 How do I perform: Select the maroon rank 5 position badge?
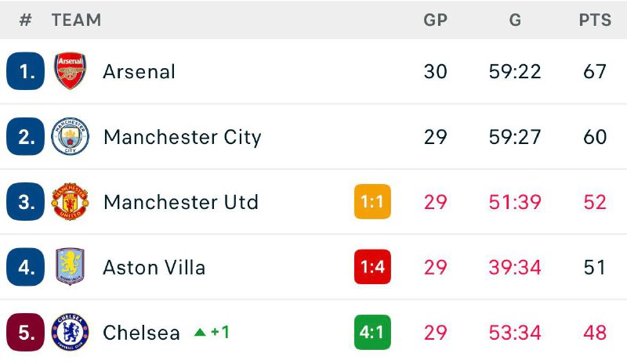click(x=26, y=332)
